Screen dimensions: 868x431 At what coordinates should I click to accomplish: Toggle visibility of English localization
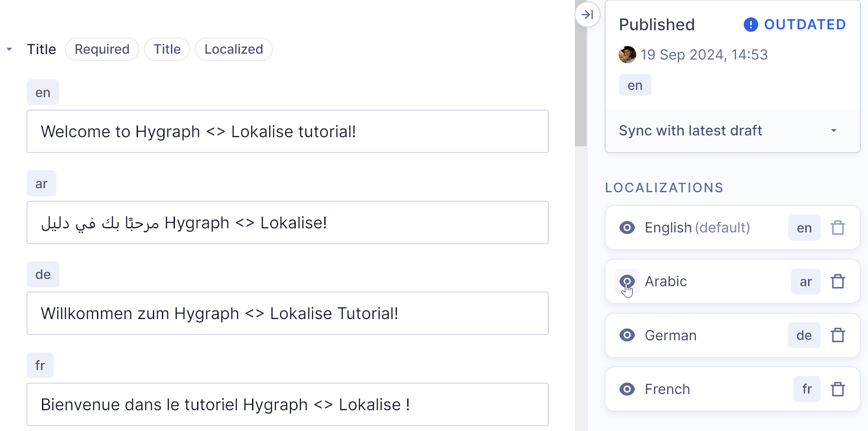[627, 227]
